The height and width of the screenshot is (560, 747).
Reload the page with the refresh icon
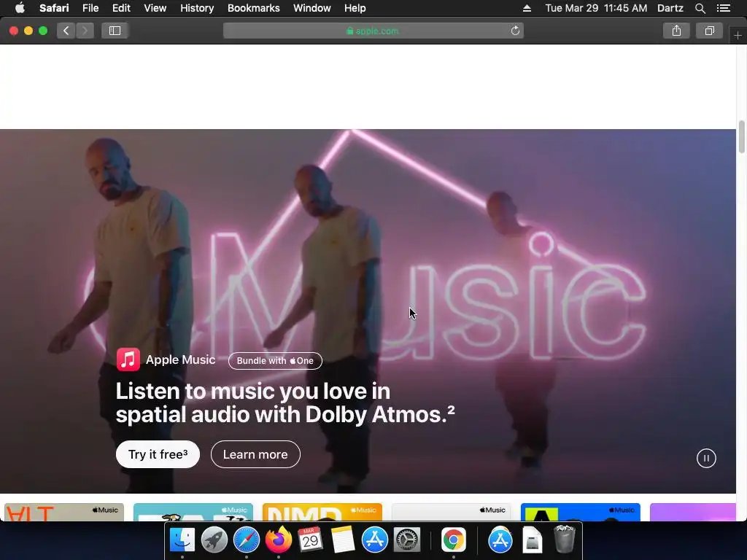(x=515, y=31)
